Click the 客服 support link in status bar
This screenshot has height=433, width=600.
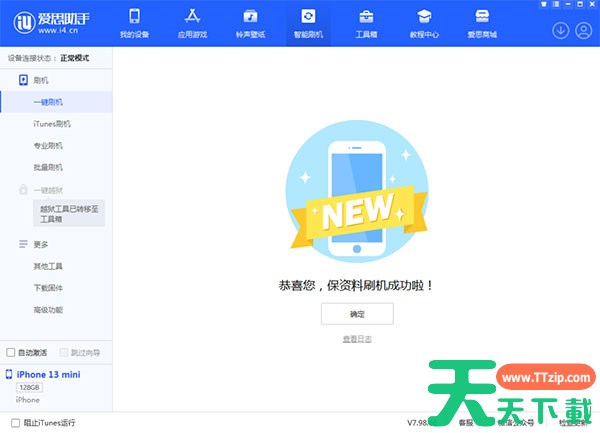[466, 423]
